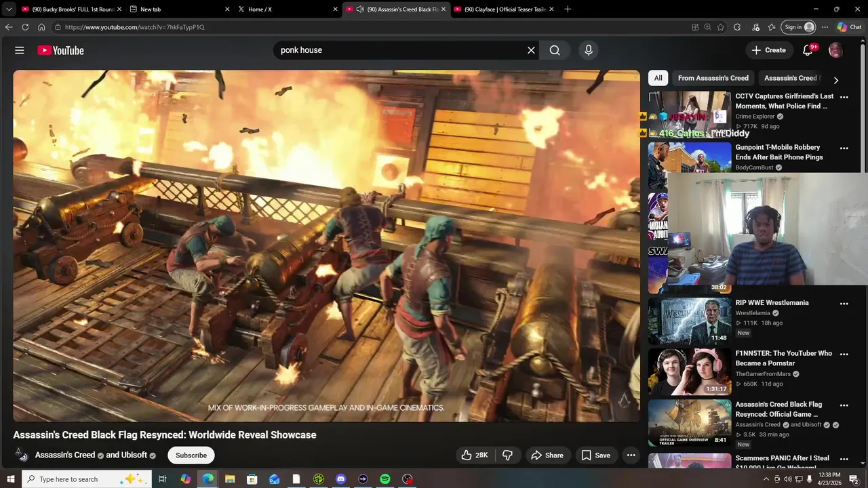Click the Create button

pos(769,50)
